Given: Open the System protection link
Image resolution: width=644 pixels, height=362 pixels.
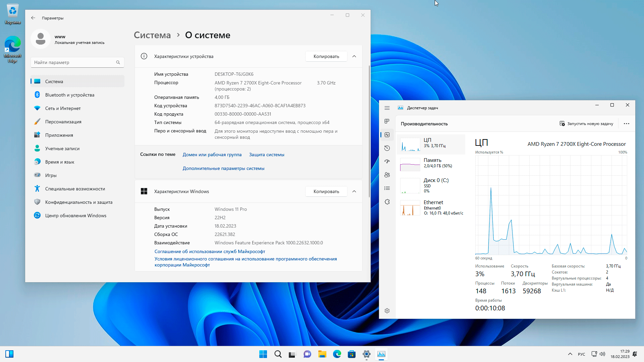Looking at the screenshot, I should pyautogui.click(x=266, y=155).
